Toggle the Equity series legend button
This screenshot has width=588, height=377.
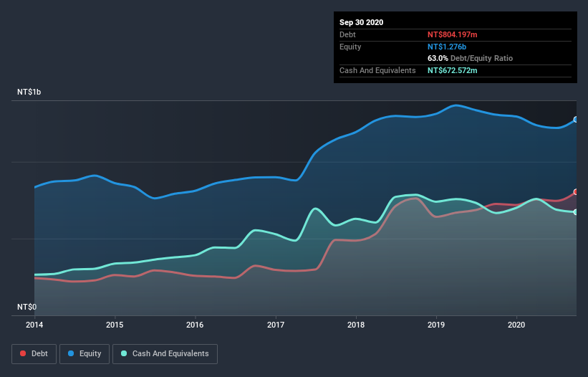pos(85,354)
